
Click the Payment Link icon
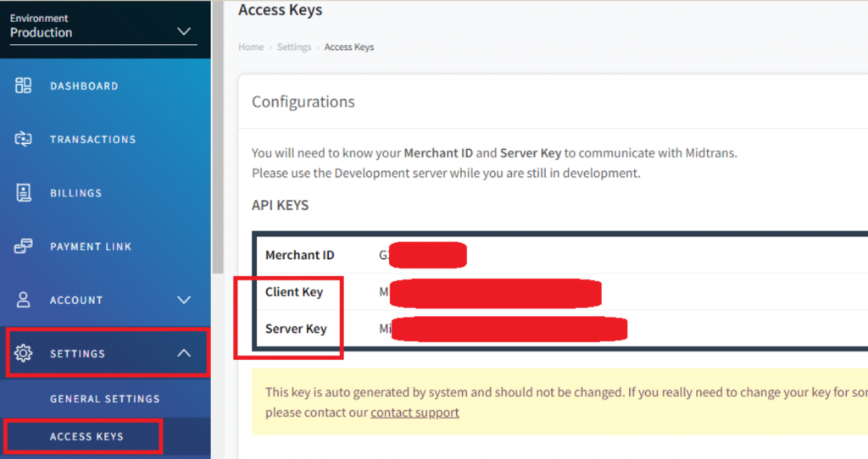(x=24, y=246)
